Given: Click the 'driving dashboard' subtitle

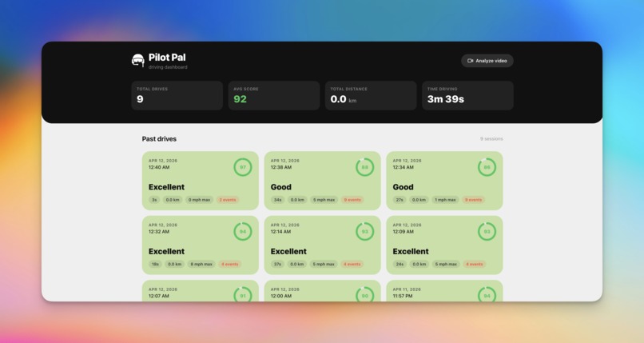Looking at the screenshot, I should [x=168, y=67].
